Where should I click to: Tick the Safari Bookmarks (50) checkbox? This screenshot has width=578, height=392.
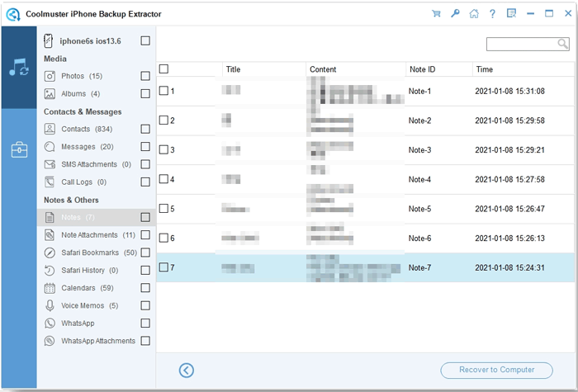(145, 253)
